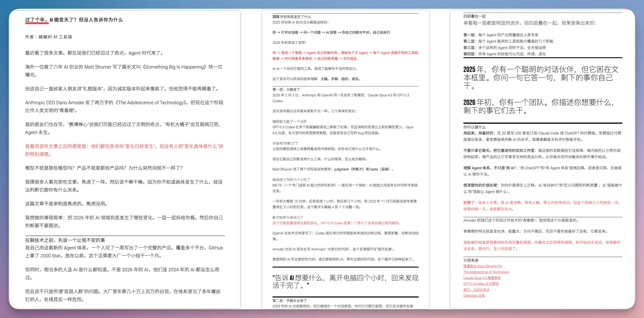Image resolution: width=644 pixels, height=318 pixels.
Task: Click the sentence starting "他说自己一直给家人朋友讲"
Action: pos(122,89)
